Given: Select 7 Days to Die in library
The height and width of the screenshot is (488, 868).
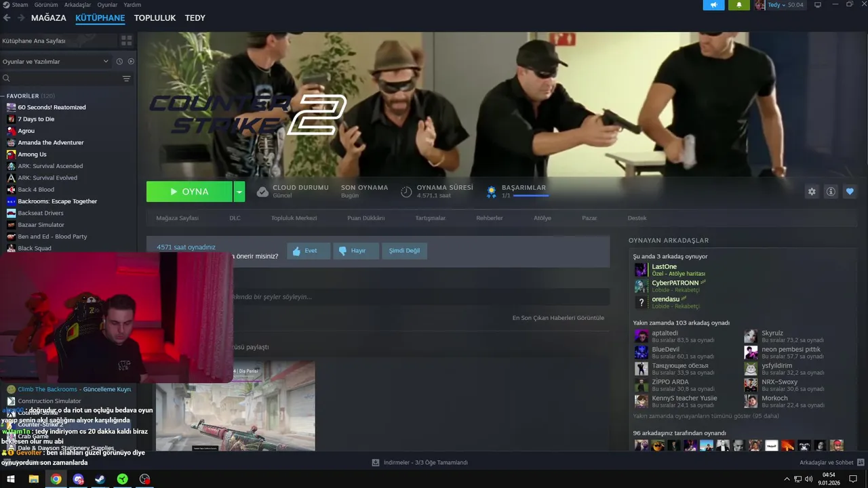Looking at the screenshot, I should [36, 119].
